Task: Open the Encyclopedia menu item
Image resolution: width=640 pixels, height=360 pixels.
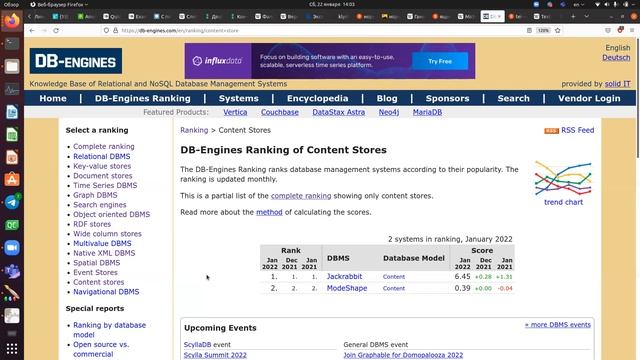Action: [x=318, y=98]
